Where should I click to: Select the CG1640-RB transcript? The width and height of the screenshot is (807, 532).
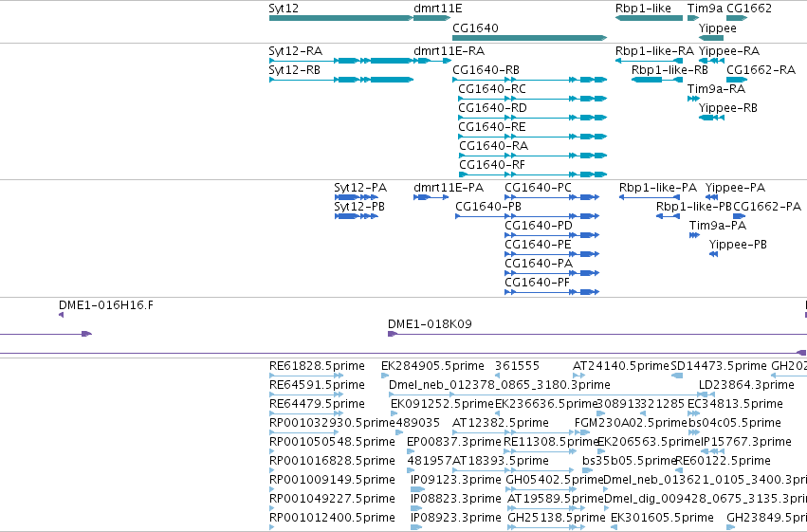tap(529, 80)
